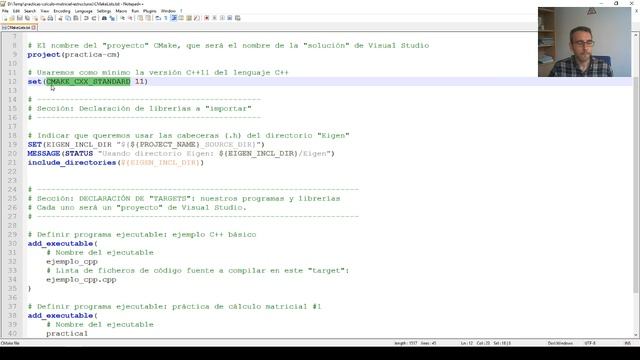Click the Paste toolbar icon
The image size is (640, 360).
(x=76, y=18)
